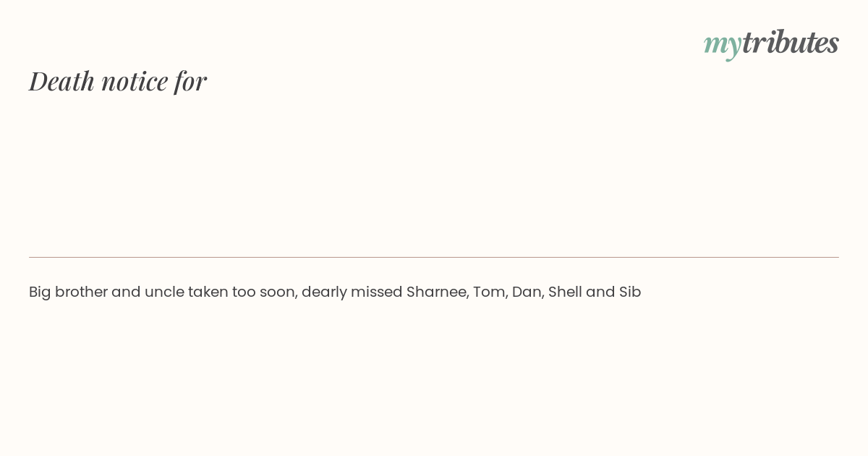Click the empty name area below heading
868x456 pixels.
434,174
